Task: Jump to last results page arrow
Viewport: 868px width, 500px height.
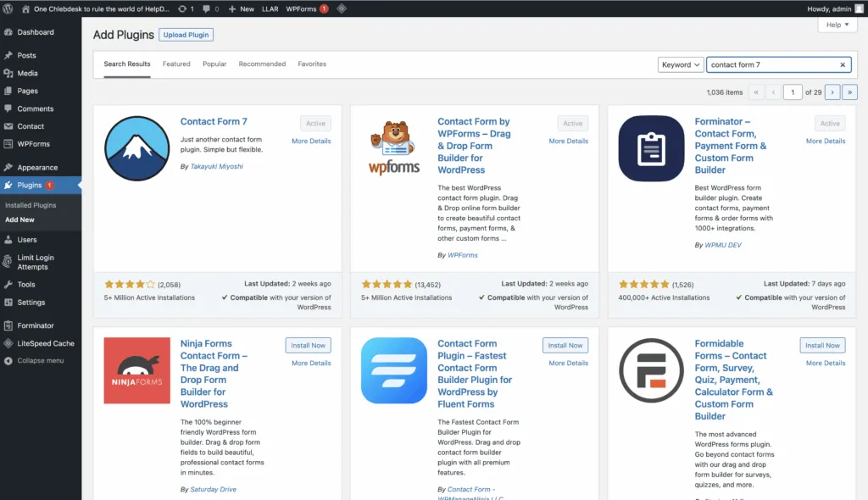Action: [x=849, y=92]
